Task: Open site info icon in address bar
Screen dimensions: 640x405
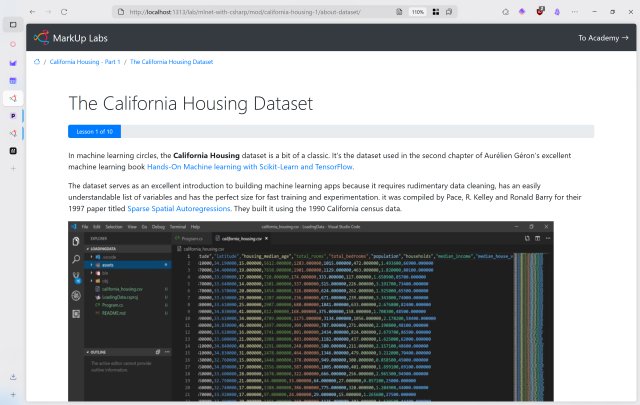Action: [x=121, y=12]
